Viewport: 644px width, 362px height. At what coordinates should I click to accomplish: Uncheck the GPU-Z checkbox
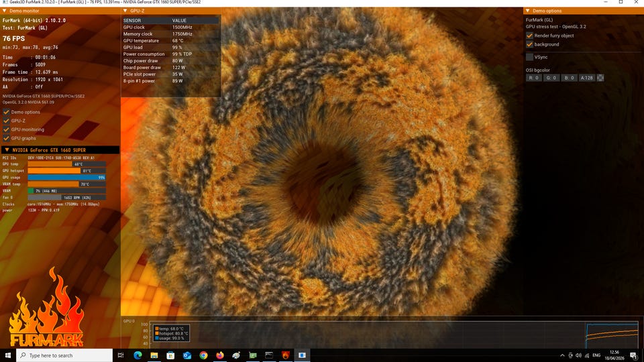6,121
